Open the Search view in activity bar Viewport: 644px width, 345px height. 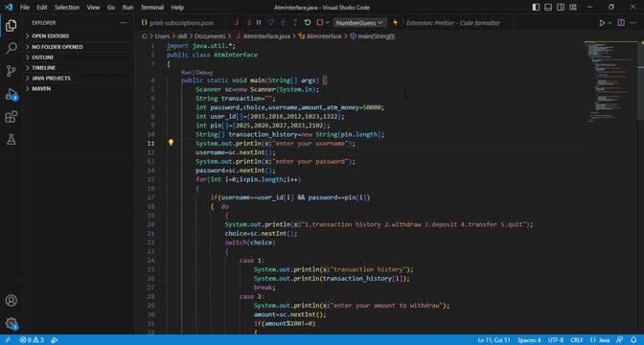[x=11, y=48]
